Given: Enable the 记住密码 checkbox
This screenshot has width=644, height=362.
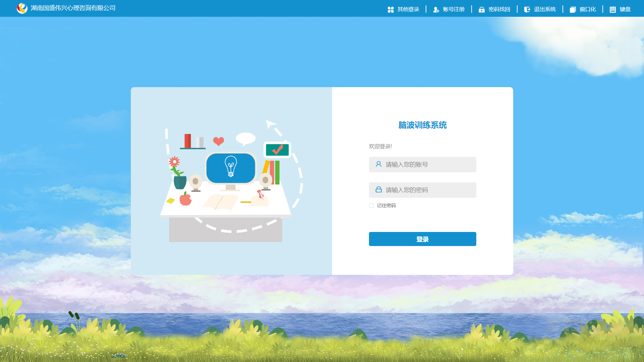Looking at the screenshot, I should [x=371, y=205].
